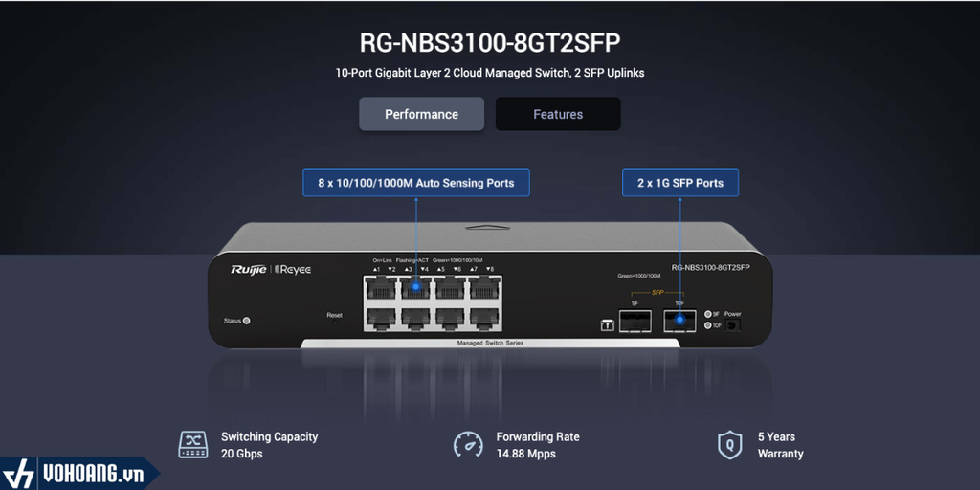Click the 'Warranty' text

click(781, 454)
